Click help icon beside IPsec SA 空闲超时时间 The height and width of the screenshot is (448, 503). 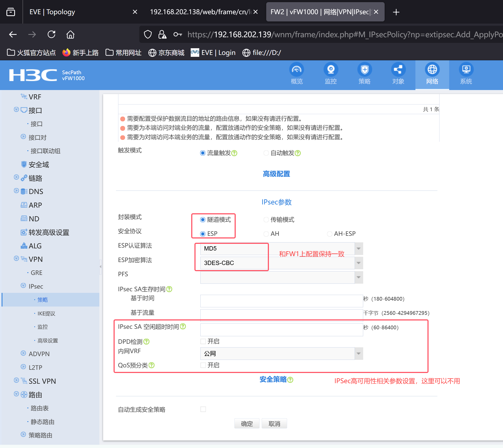point(183,326)
